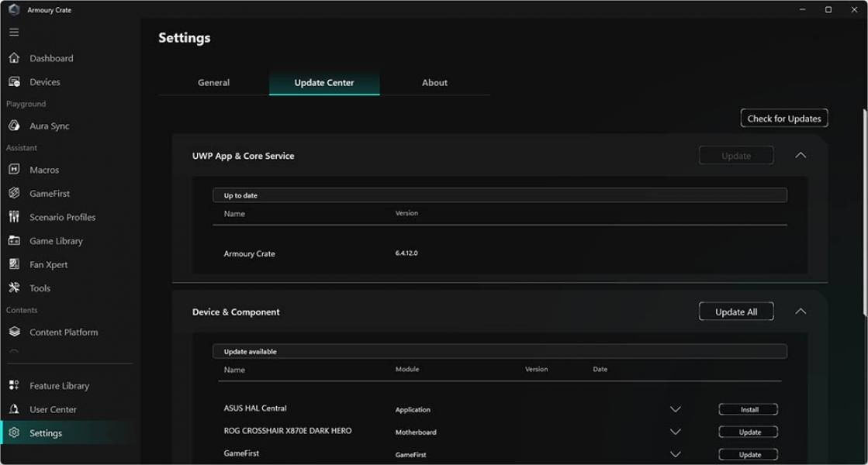Viewport: 868px width, 465px height.
Task: Click the Check for Updates button
Action: pos(784,119)
